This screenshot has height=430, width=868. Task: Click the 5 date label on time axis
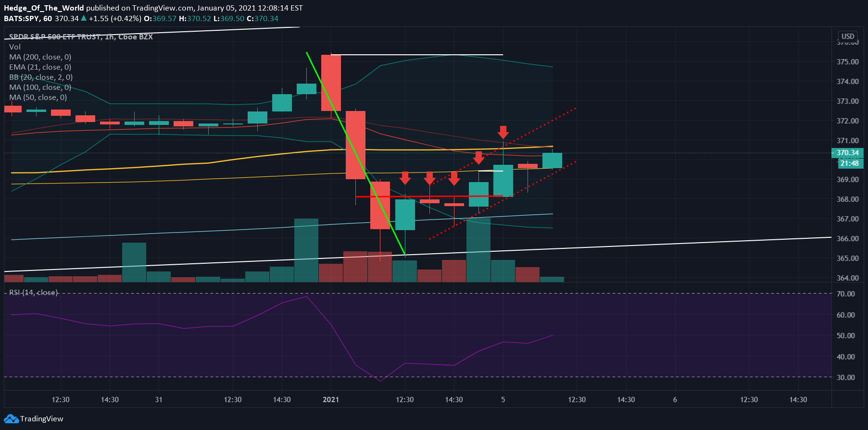click(503, 400)
